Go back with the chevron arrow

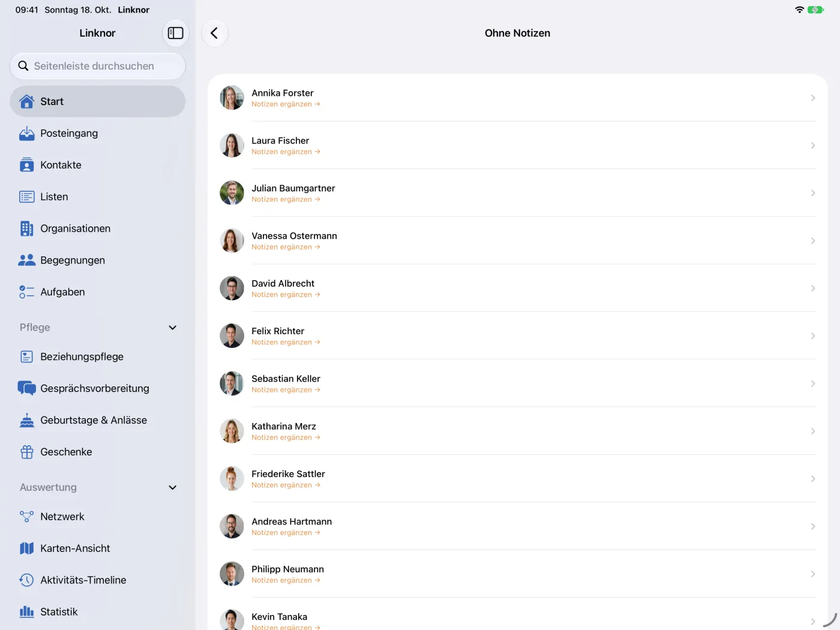(x=215, y=33)
